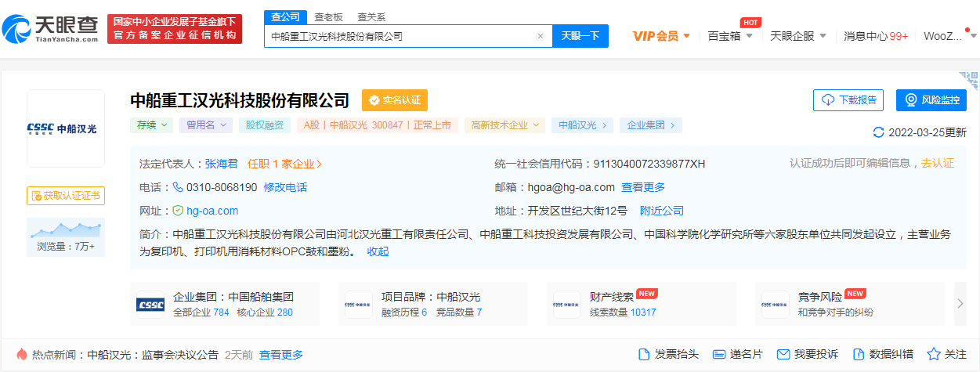
Task: Click the 项目品牌 card logo icon
Action: tap(359, 305)
